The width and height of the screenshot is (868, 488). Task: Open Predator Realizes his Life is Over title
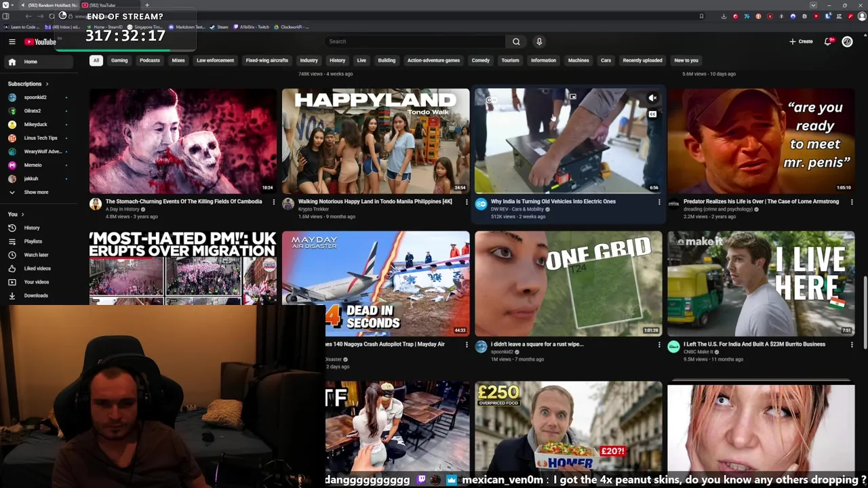761,201
